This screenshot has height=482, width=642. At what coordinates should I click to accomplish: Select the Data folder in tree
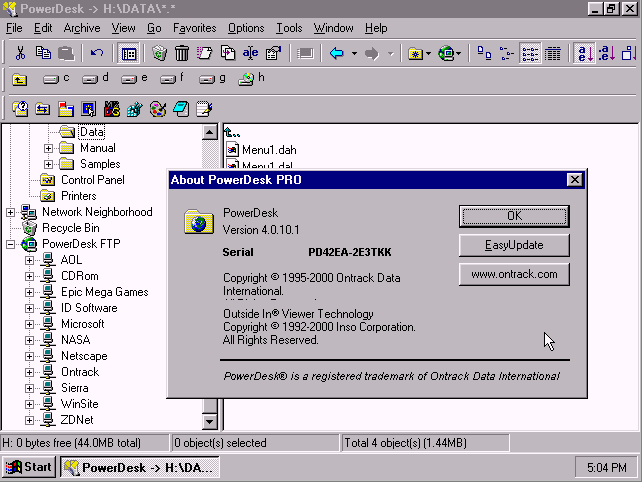click(92, 132)
